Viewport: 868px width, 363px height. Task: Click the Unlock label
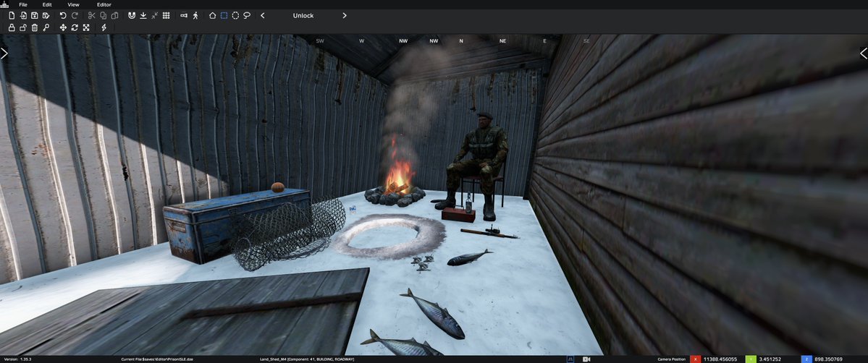(303, 15)
